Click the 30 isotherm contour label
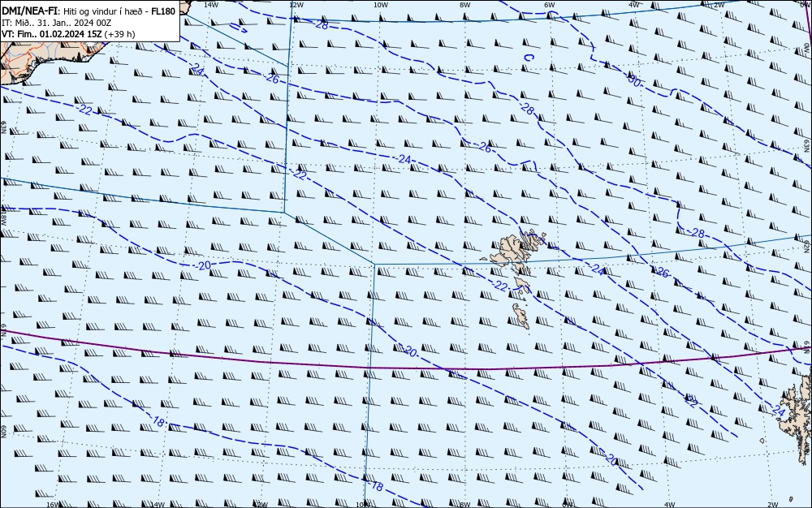 (x=634, y=80)
